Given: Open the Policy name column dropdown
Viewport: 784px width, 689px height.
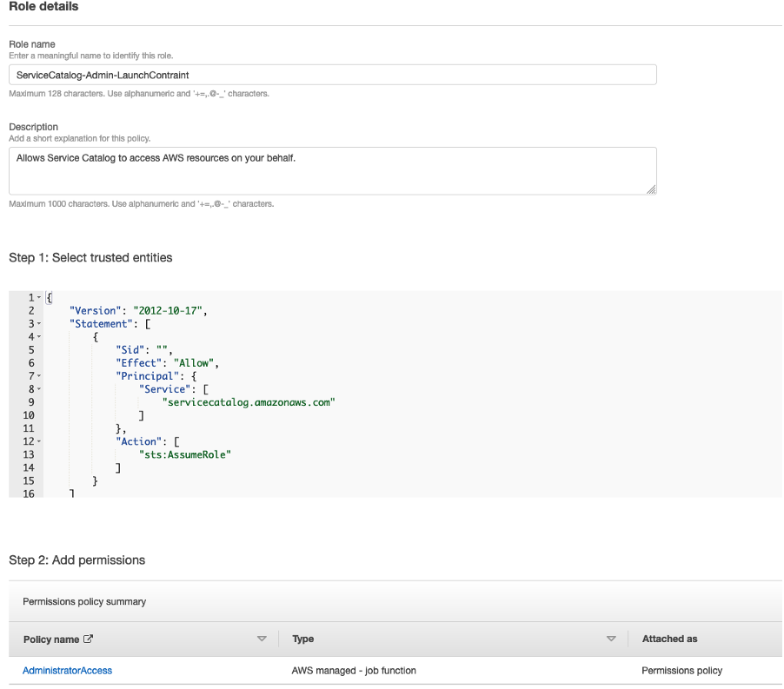Looking at the screenshot, I should [x=262, y=639].
